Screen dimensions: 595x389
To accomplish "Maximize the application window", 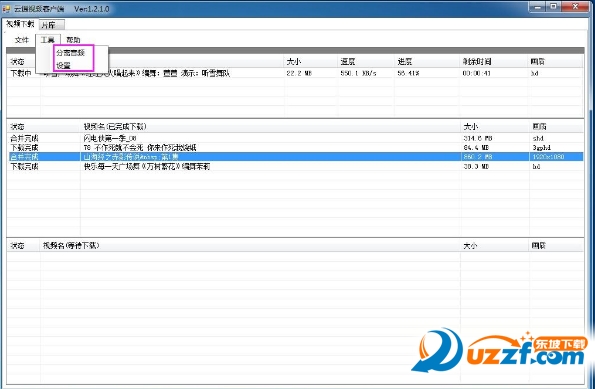I will coord(554,7).
